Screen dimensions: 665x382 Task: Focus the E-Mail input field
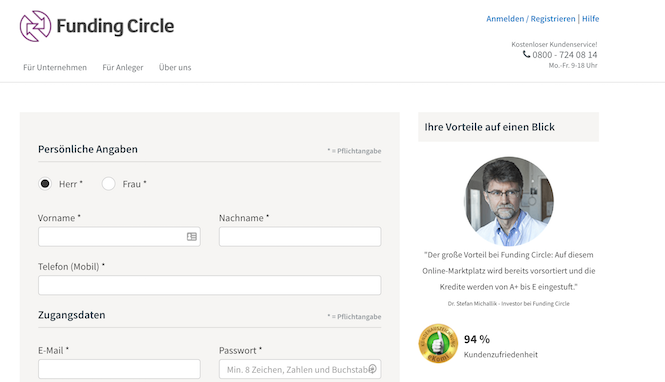[119, 369]
